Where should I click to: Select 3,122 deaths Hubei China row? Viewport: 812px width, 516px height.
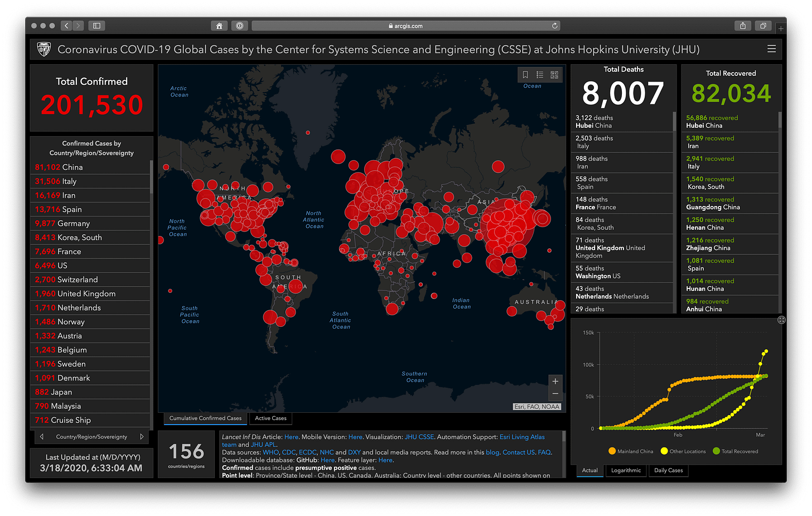[x=622, y=122]
